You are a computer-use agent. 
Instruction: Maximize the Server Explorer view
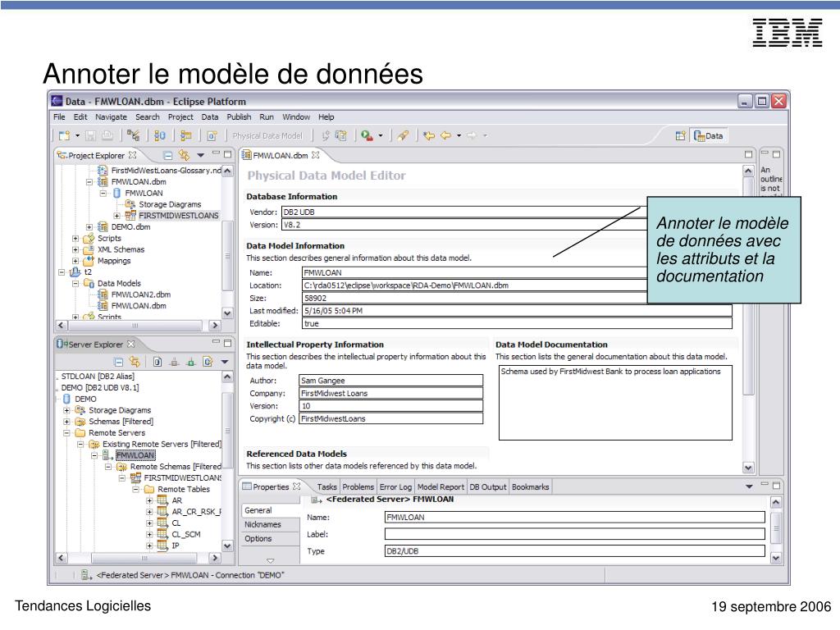coord(228,343)
